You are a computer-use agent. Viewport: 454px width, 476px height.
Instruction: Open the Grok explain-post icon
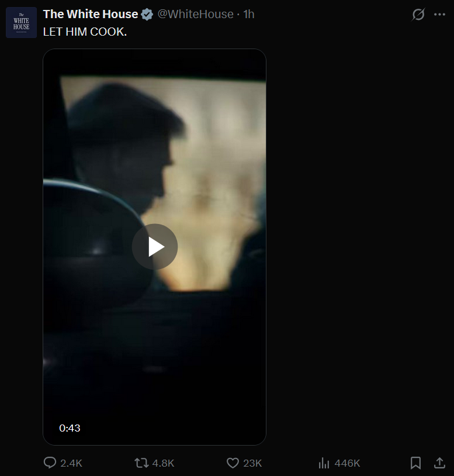418,14
